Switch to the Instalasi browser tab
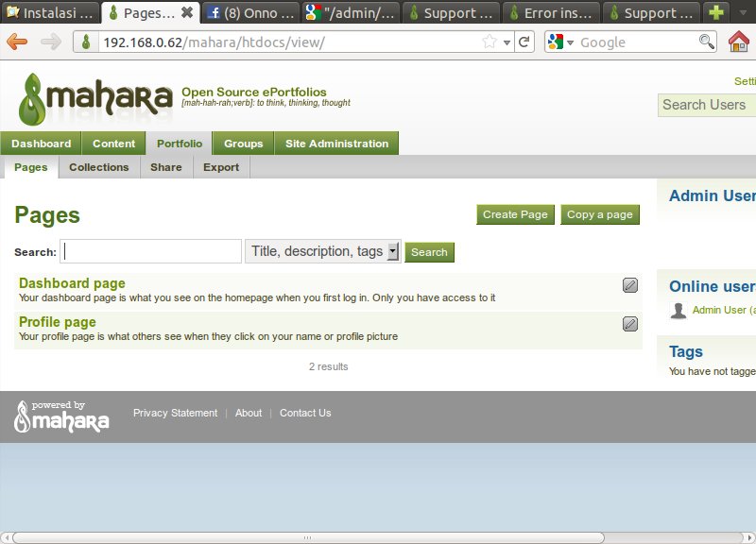Viewport: 756px width, 544px height. [x=50, y=12]
